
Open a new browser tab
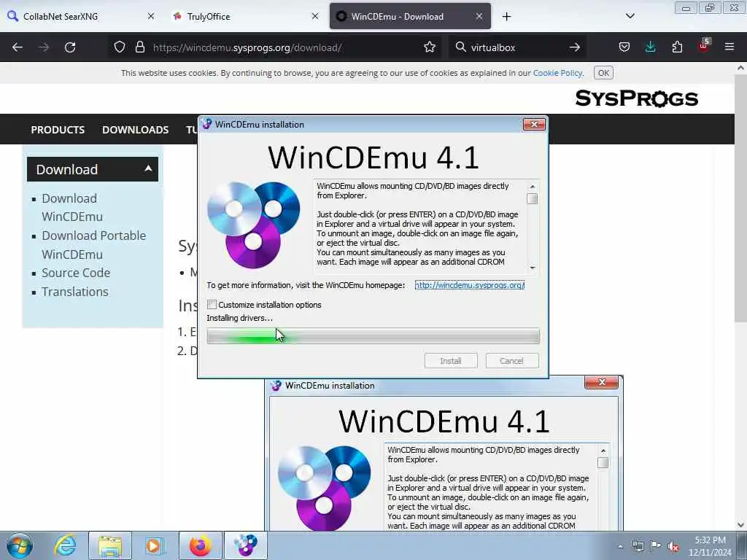point(506,17)
